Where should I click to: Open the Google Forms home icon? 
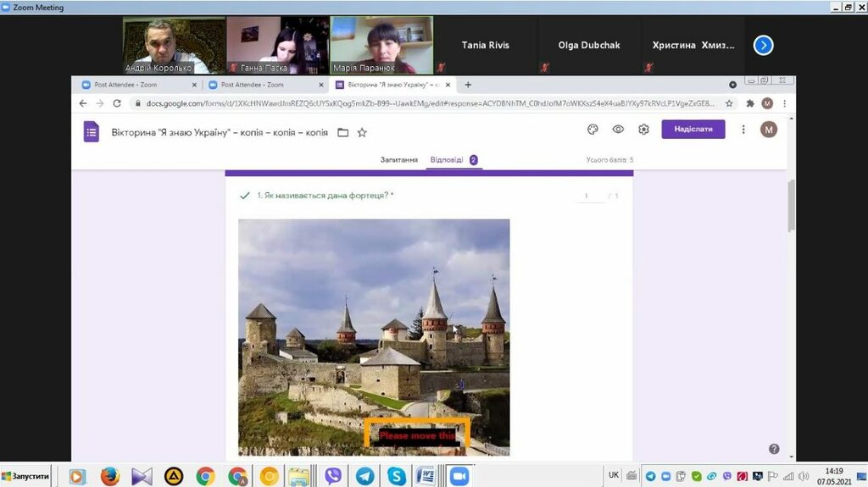pos(92,132)
